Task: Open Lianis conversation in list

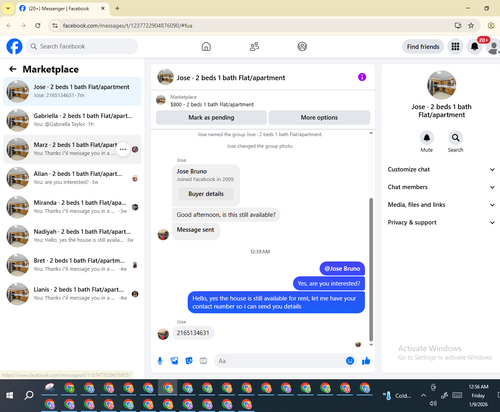Action: 72,294
